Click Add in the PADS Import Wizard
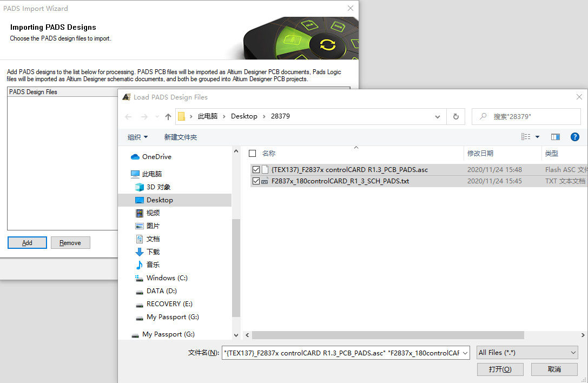The height and width of the screenshot is (383, 588). [27, 243]
